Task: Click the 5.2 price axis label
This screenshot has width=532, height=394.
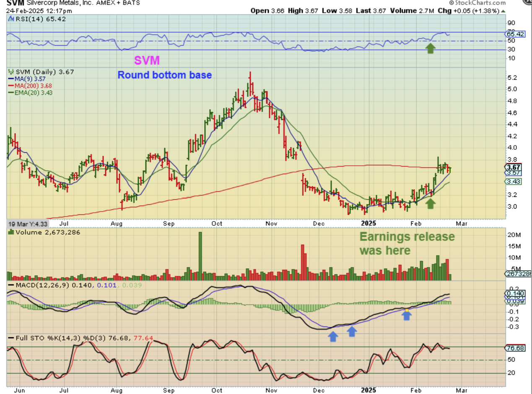Action: coord(511,78)
